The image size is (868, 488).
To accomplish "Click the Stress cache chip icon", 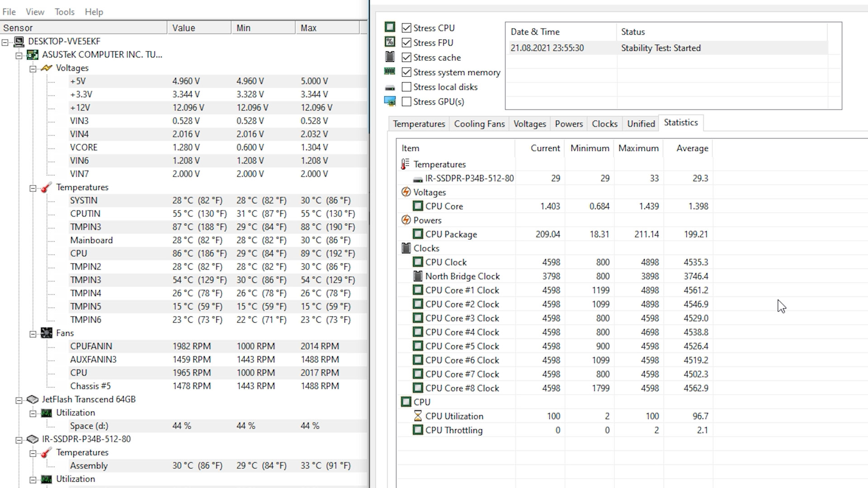I will [390, 57].
